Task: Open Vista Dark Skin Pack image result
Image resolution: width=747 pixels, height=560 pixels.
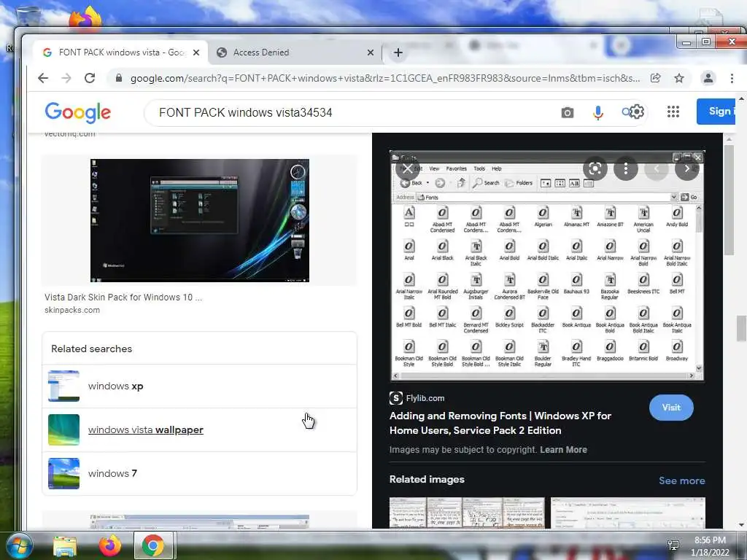Action: coord(200,220)
